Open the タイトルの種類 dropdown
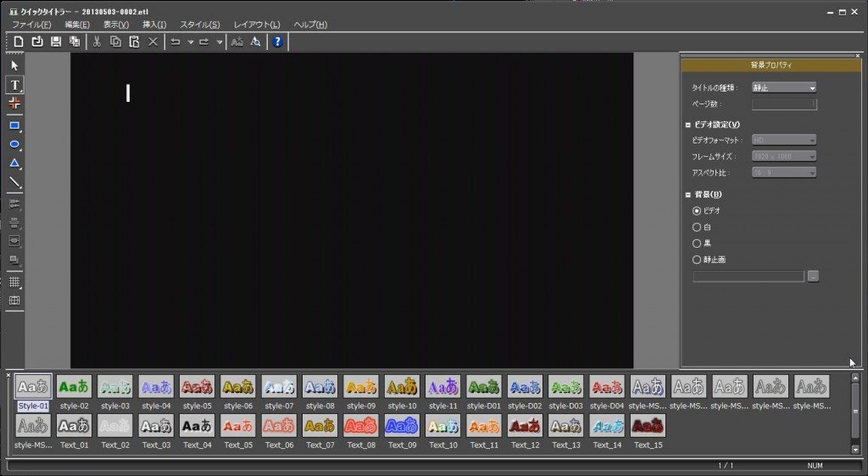Viewport: 868px width, 476px height. coord(784,87)
